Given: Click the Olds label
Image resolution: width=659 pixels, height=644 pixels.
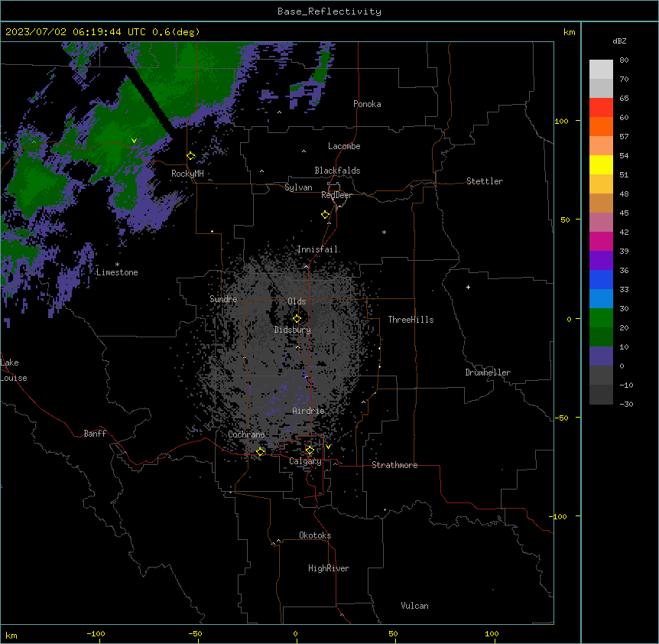Looking at the screenshot, I should click(x=297, y=301).
